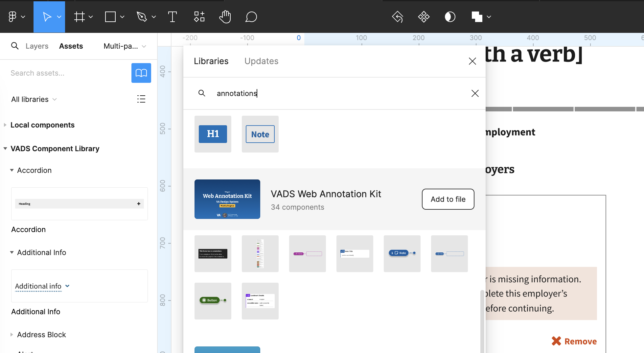Viewport: 644px width, 353px height.
Task: Close the Libraries dialog
Action: pyautogui.click(x=472, y=61)
